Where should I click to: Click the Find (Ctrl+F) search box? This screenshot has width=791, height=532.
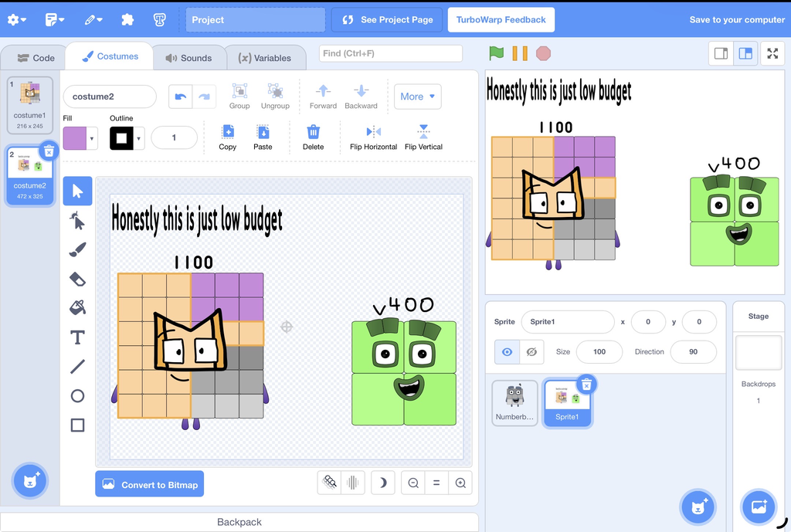[390, 53]
